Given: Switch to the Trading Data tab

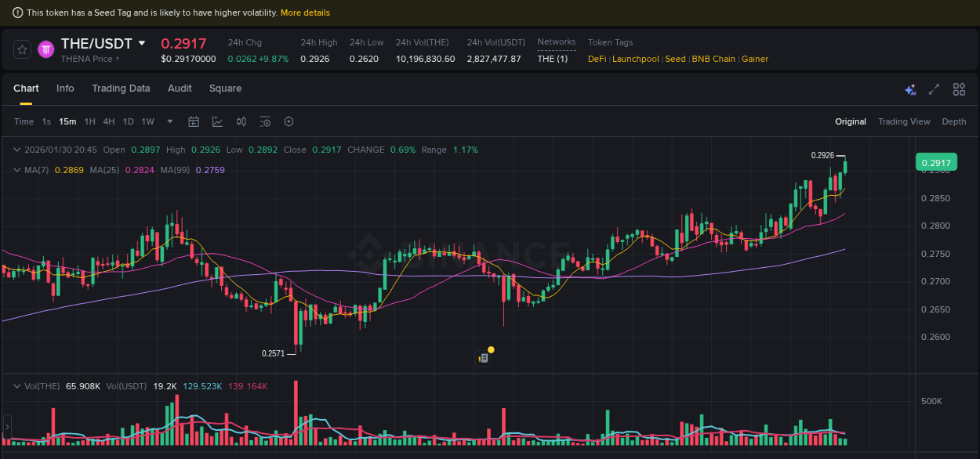Looking at the screenshot, I should point(121,89).
